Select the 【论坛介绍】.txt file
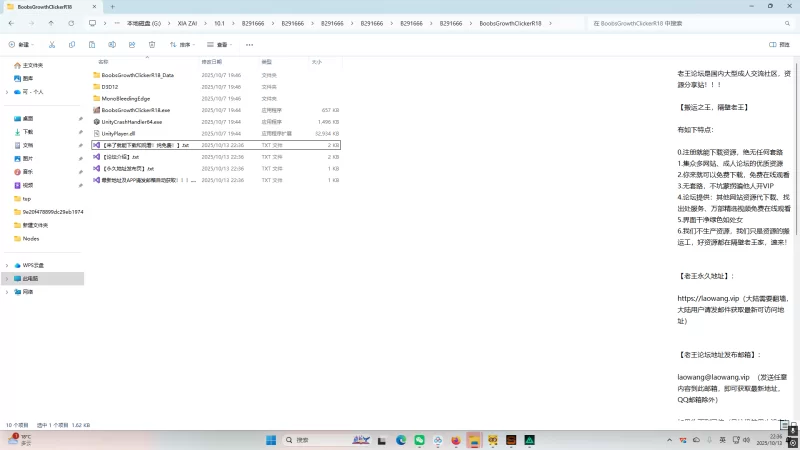Screen dimensions: 800x450 216,157
